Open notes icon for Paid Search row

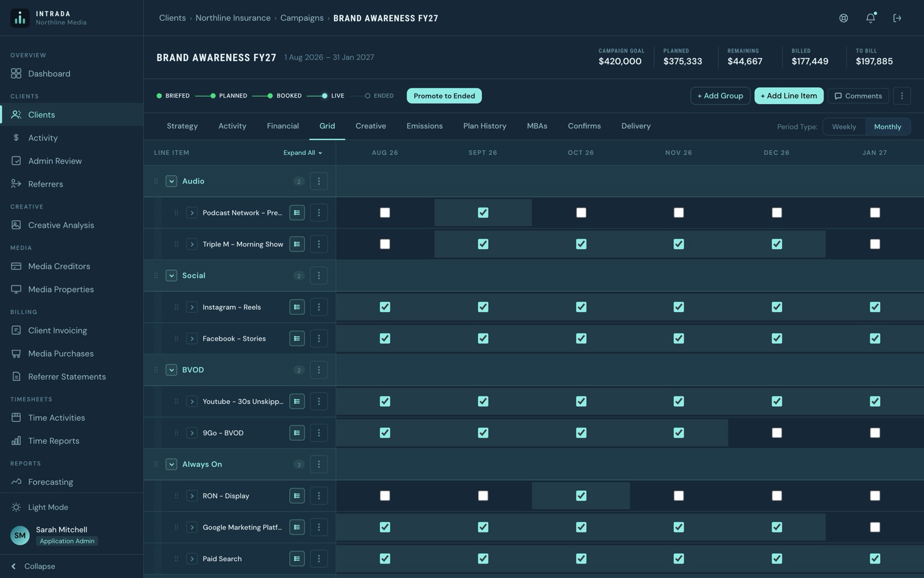point(297,558)
